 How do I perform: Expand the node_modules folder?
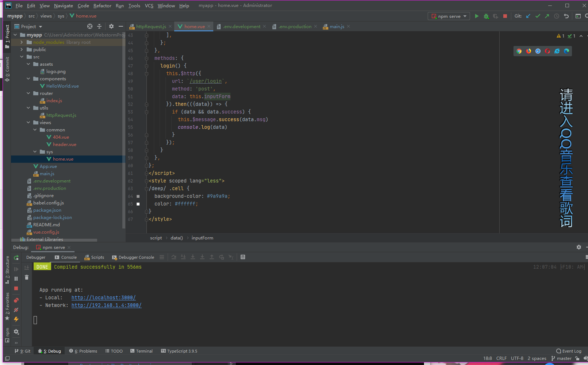click(x=22, y=42)
